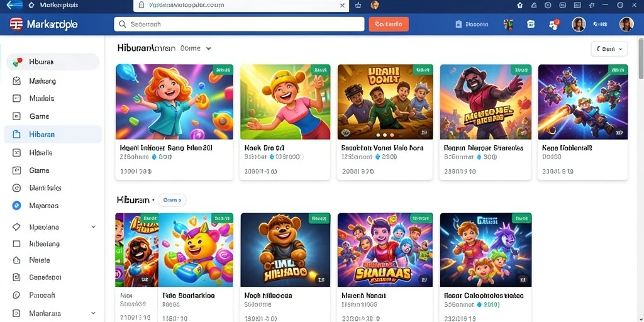Select the blue Majarnes circle icon in the sidebar
The image size is (644, 322).
point(16,206)
